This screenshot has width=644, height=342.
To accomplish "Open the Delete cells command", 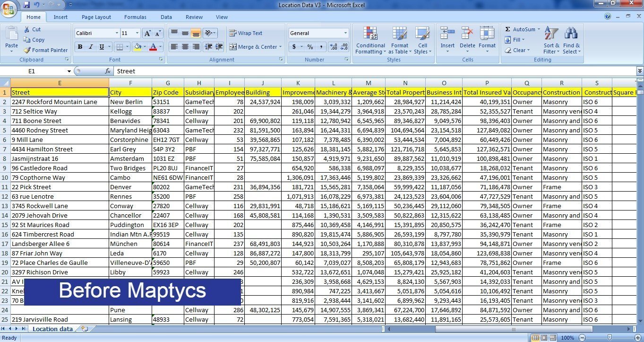I will tap(467, 40).
